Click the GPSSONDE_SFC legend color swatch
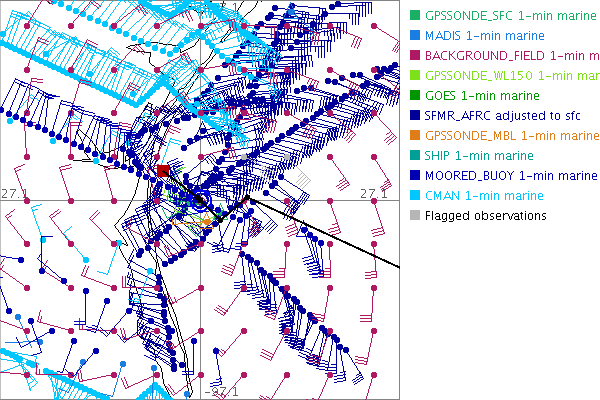 coord(414,15)
